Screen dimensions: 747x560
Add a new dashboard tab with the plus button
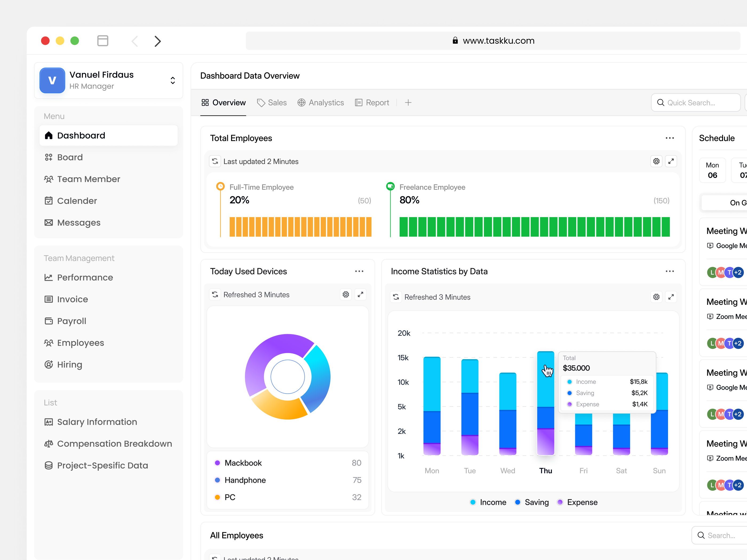[408, 103]
